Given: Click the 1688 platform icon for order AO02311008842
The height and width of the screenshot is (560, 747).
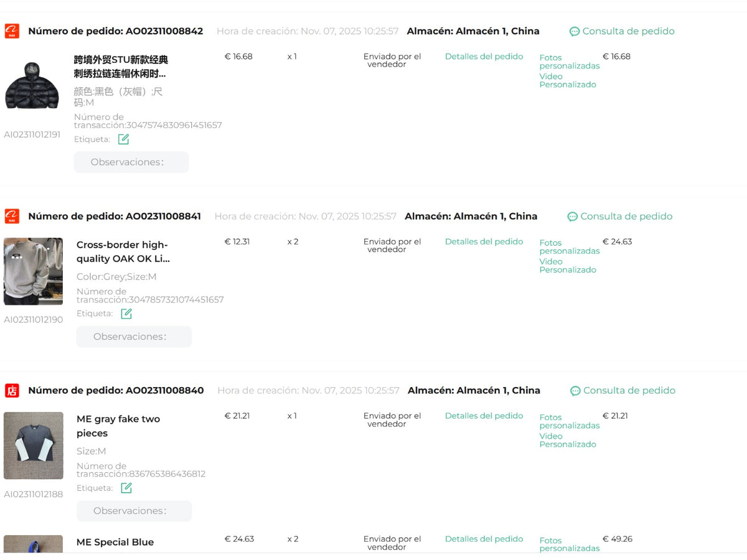Looking at the screenshot, I should click(12, 31).
